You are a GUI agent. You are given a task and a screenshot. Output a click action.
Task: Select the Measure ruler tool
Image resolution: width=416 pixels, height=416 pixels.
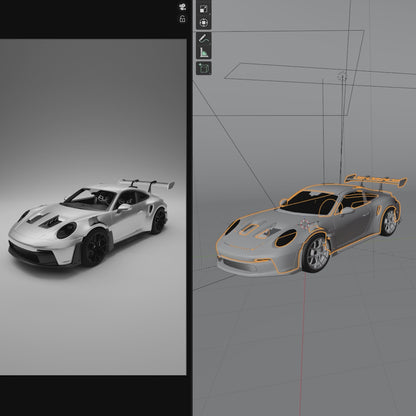pos(204,52)
